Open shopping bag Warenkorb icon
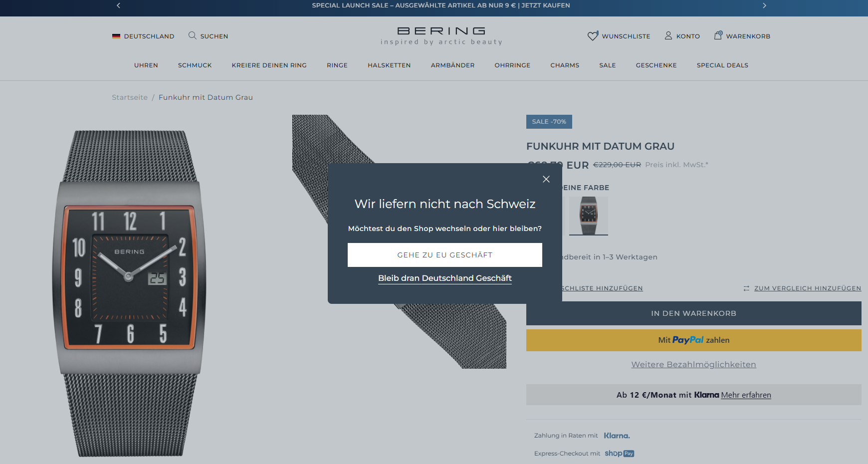This screenshot has height=464, width=868. coord(718,35)
